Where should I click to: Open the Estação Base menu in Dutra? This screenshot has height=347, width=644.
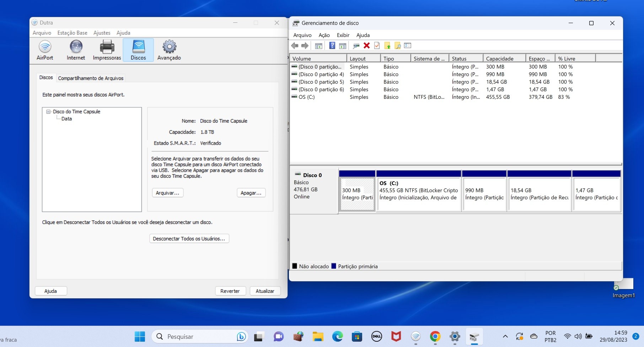[x=72, y=33]
